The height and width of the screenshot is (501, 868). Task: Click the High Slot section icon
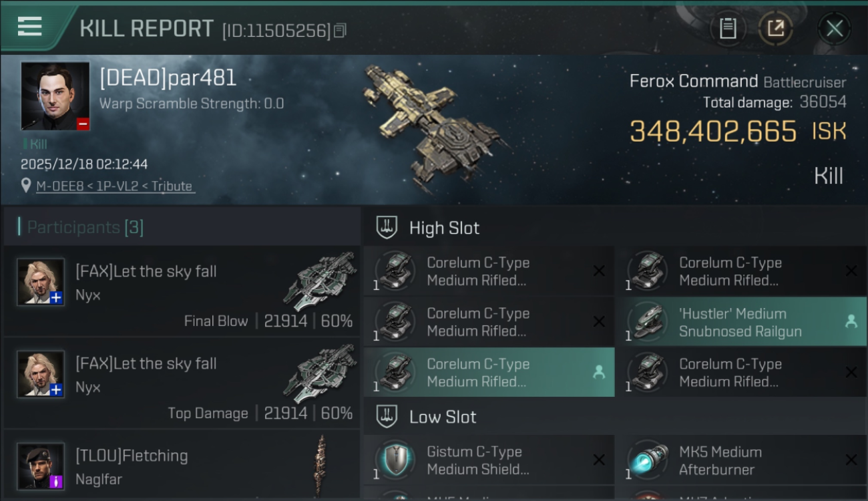387,228
